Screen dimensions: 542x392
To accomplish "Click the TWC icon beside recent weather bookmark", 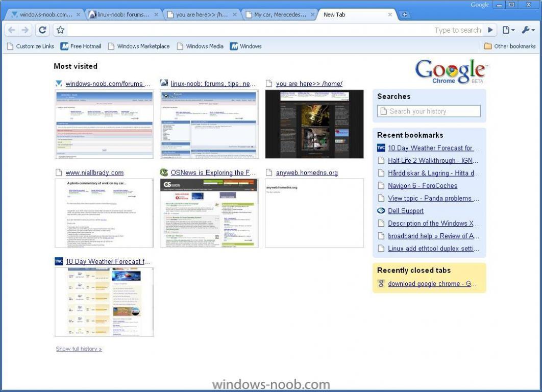I will point(381,148).
